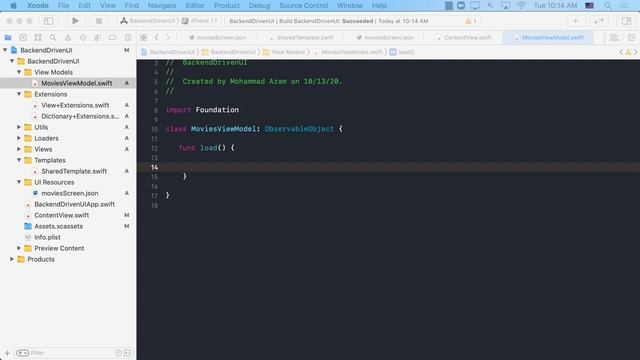Jump to previous issue in jump bar
The width and height of the screenshot is (640, 360).
[621, 52]
